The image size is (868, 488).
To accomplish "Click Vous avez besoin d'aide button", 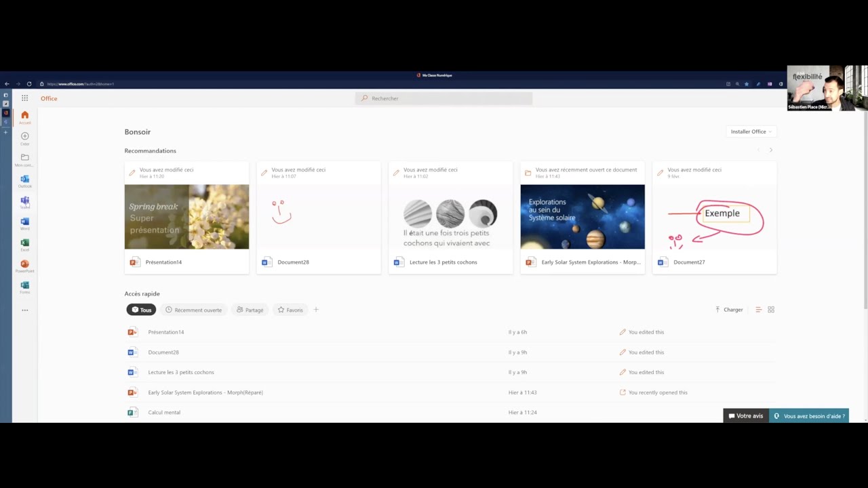I will 809,415.
